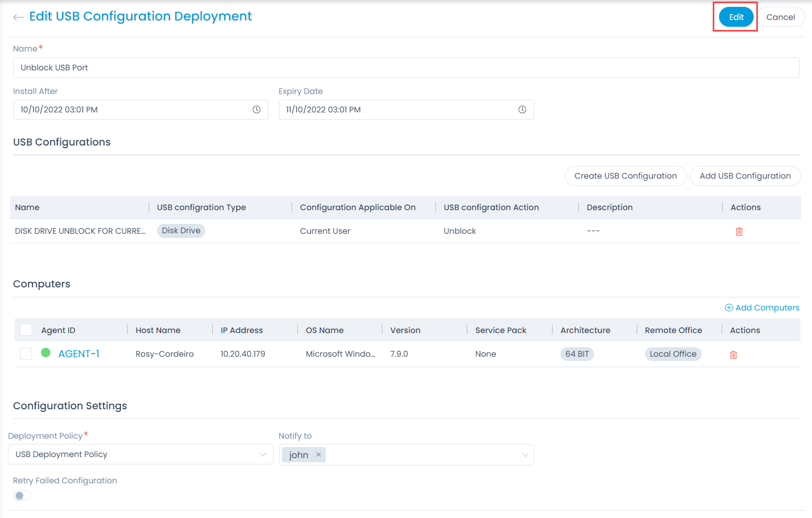This screenshot has width=812, height=518.
Task: Click the Edit button
Action: coord(735,16)
